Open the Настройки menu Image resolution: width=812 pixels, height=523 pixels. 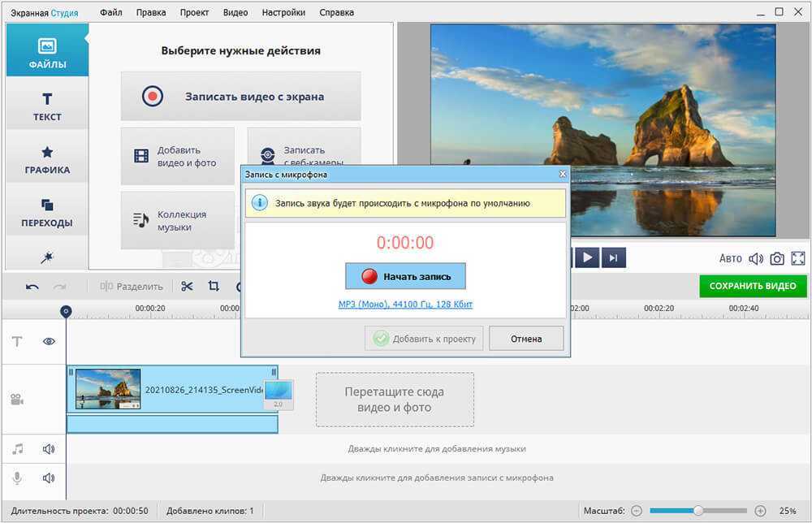(284, 13)
